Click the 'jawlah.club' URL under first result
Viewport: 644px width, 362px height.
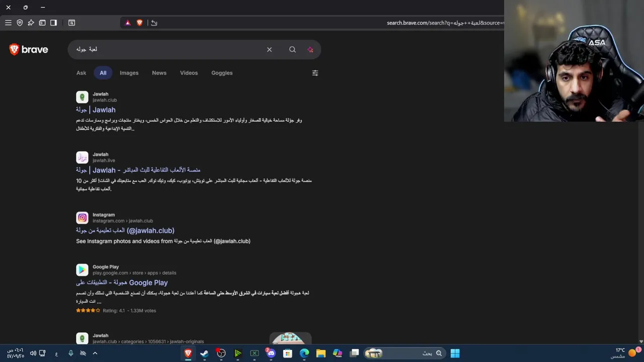click(x=105, y=100)
